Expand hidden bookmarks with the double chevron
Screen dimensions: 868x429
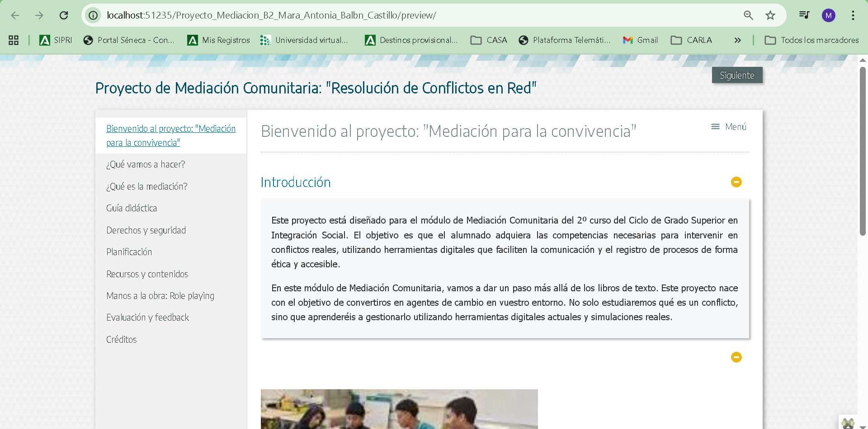pyautogui.click(x=737, y=40)
